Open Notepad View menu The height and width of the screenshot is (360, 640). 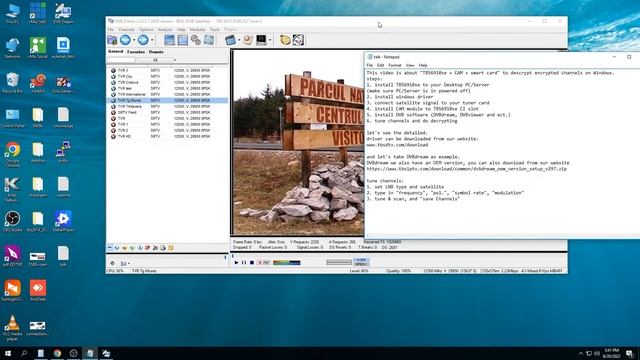tap(410, 65)
